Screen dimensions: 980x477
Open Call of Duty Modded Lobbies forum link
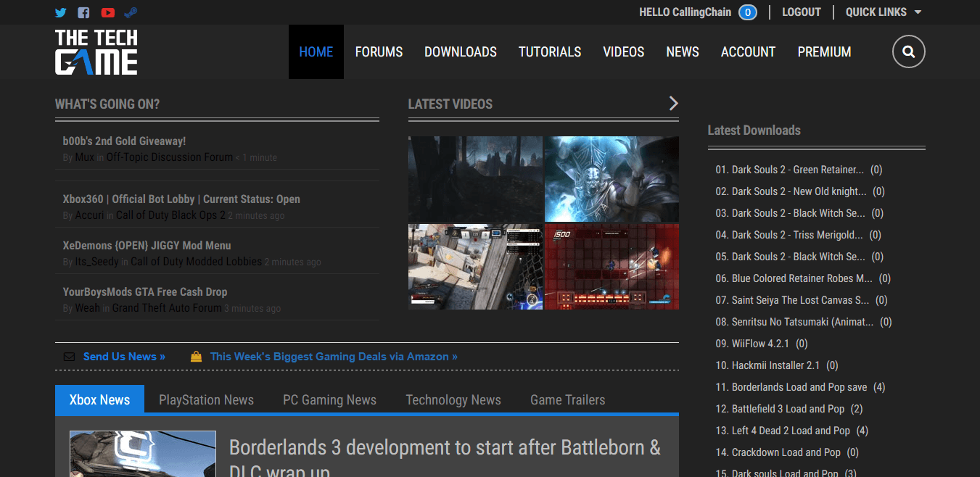tap(196, 262)
